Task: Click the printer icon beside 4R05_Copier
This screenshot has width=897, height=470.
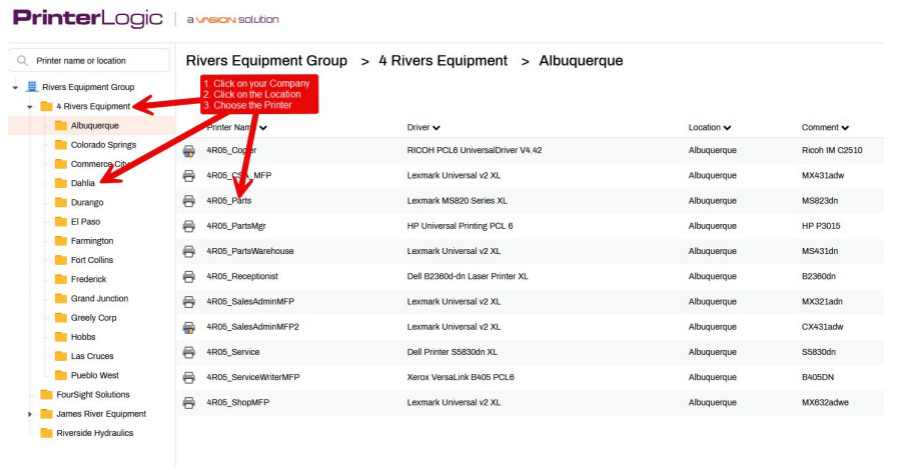Action: 188,151
